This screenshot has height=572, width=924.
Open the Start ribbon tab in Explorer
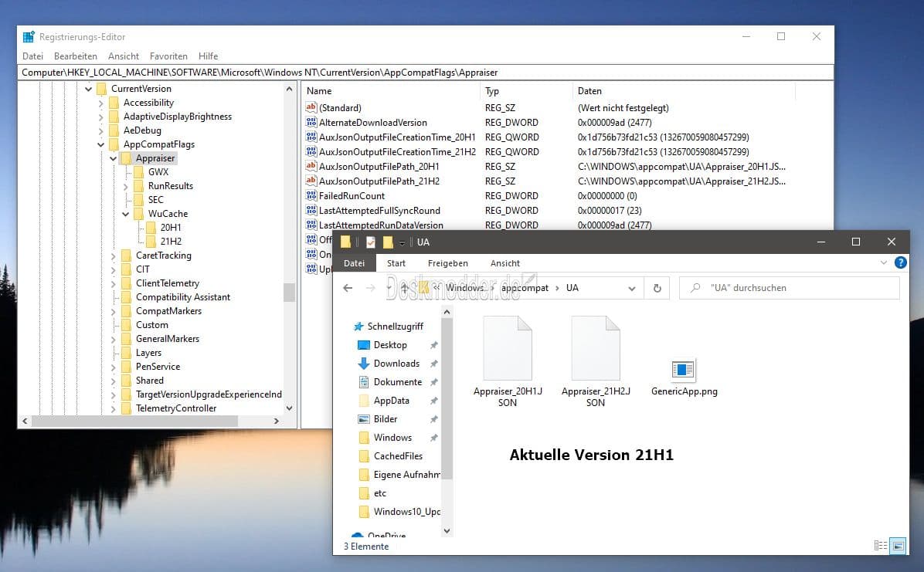396,263
